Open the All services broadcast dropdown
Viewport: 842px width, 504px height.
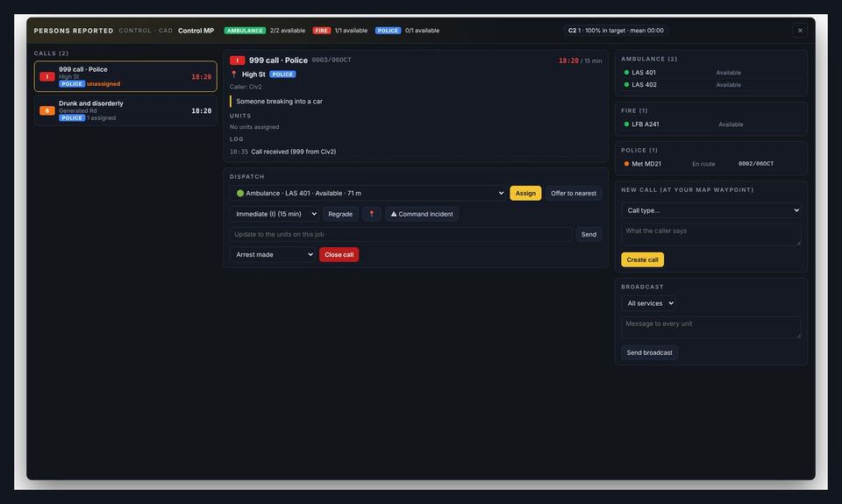tap(649, 303)
